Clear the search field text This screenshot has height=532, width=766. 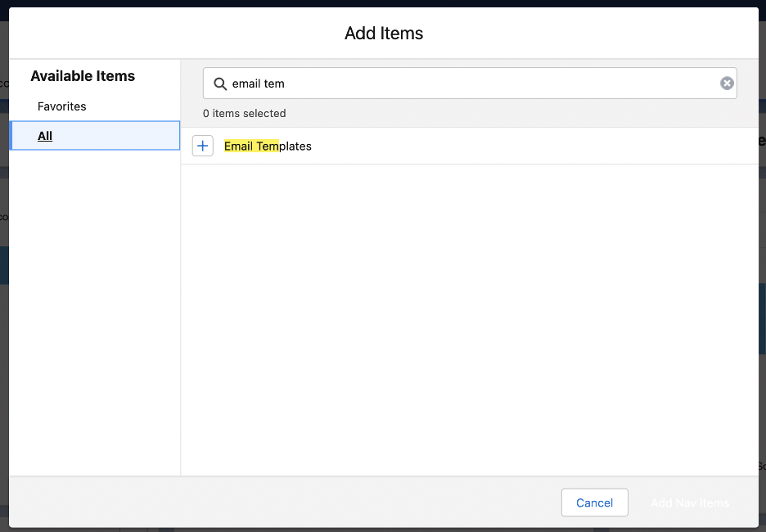(727, 83)
